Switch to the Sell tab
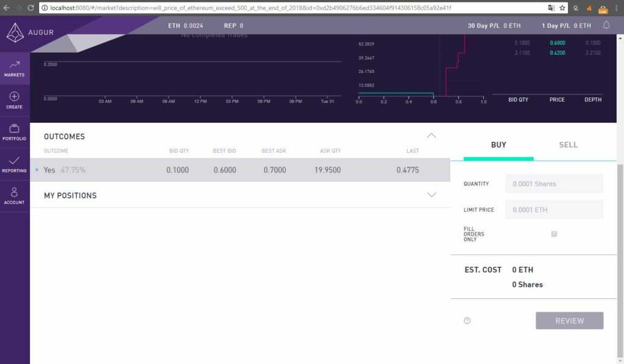 [568, 145]
